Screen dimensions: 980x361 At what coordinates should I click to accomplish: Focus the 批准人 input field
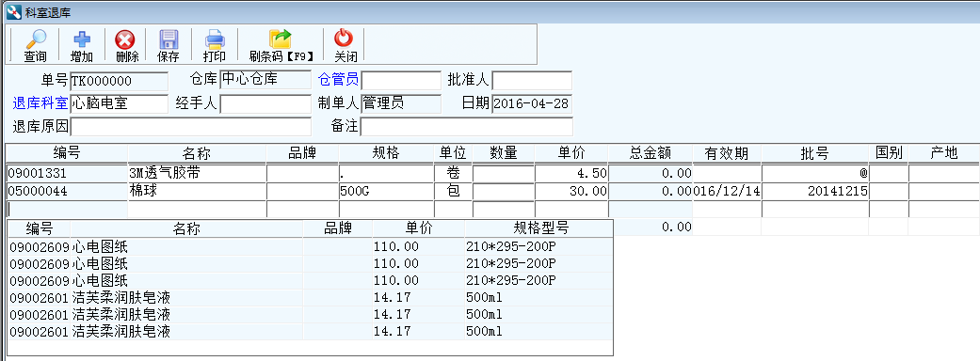532,81
